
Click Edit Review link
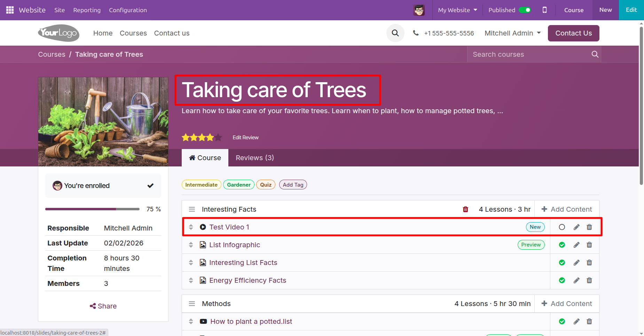click(x=245, y=138)
